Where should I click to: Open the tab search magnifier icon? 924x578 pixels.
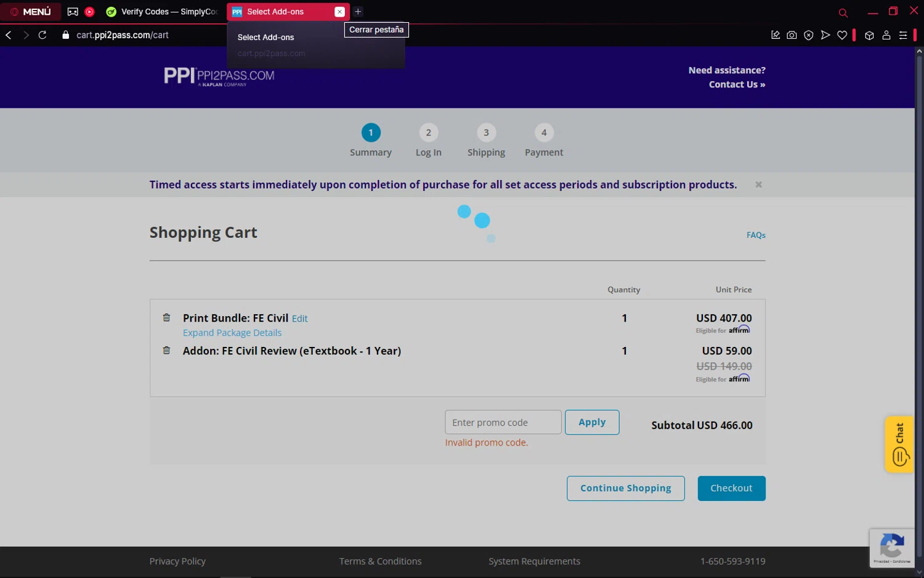point(843,12)
